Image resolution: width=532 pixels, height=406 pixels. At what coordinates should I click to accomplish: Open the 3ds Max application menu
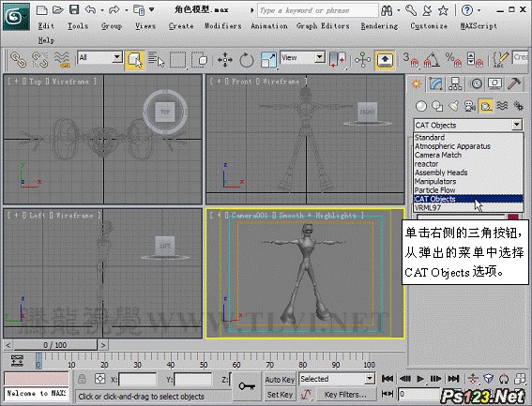coord(16,17)
